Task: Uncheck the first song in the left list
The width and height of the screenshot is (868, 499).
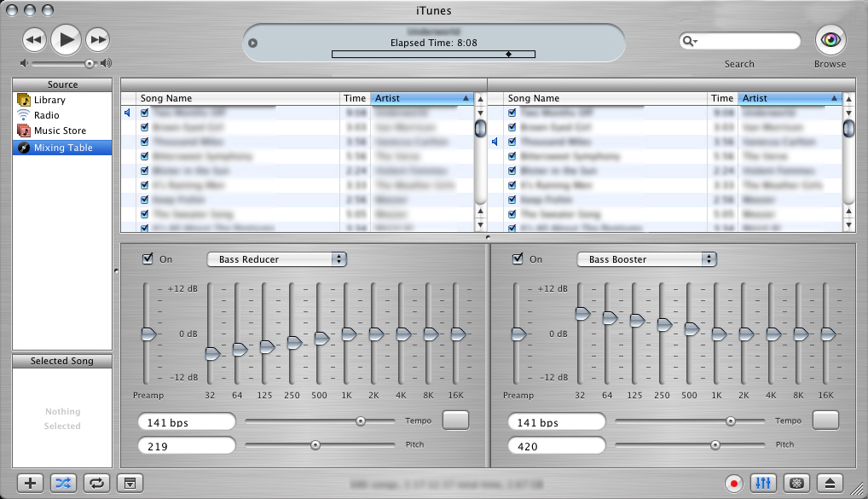Action: pos(145,113)
